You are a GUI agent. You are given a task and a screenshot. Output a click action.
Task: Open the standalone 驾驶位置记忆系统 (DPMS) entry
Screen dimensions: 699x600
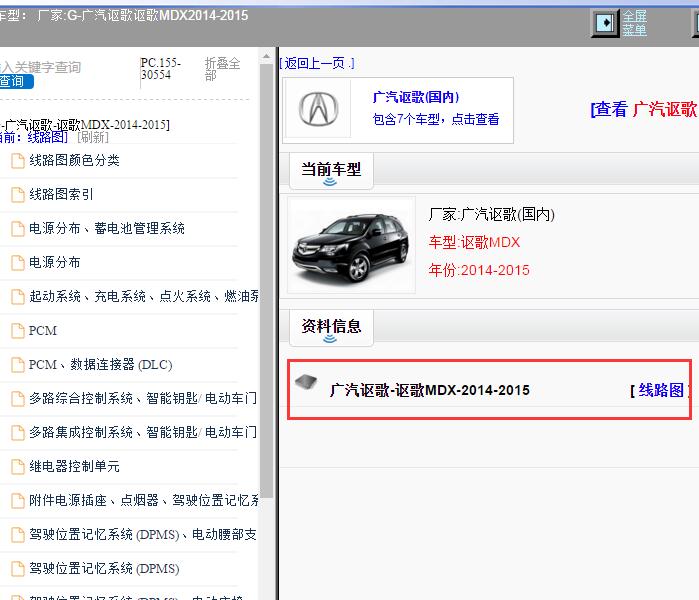(x=104, y=569)
